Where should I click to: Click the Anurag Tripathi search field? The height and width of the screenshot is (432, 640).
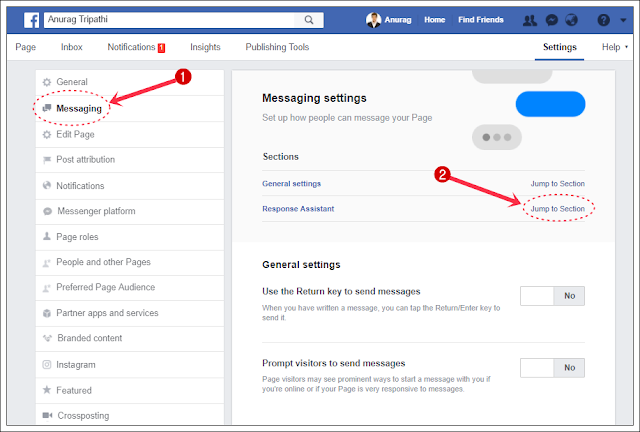point(169,20)
